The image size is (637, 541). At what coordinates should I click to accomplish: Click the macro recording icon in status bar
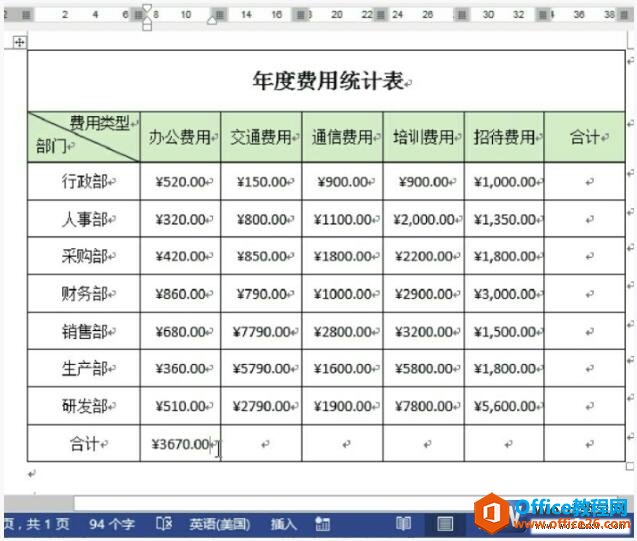[x=323, y=524]
